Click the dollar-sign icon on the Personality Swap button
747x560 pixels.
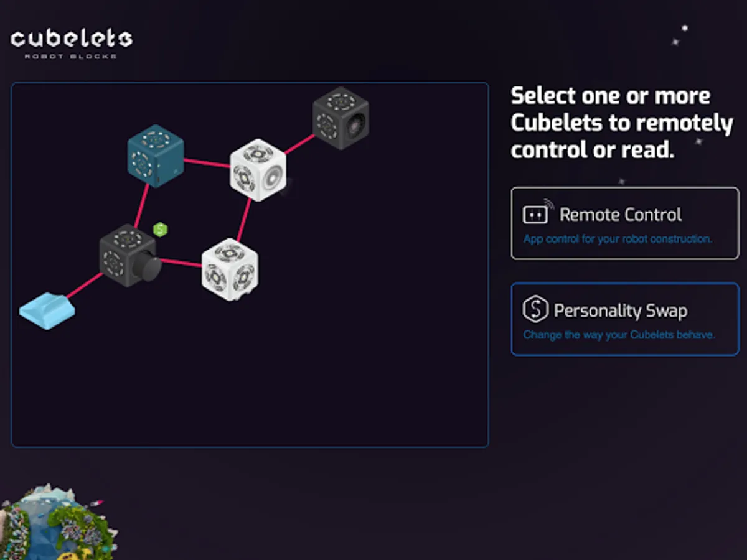point(537,309)
